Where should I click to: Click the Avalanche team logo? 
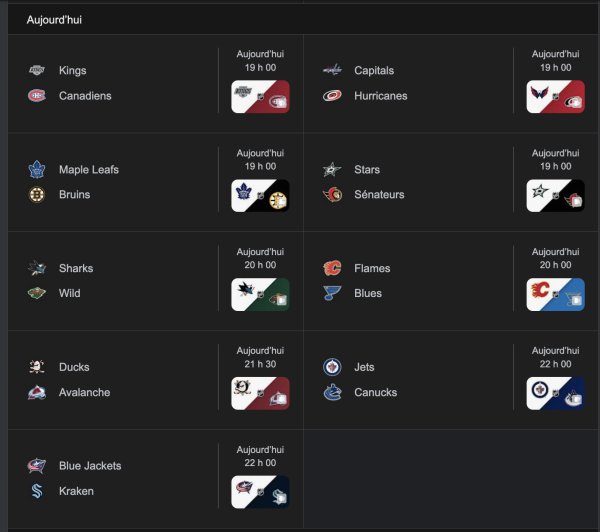coord(37,393)
